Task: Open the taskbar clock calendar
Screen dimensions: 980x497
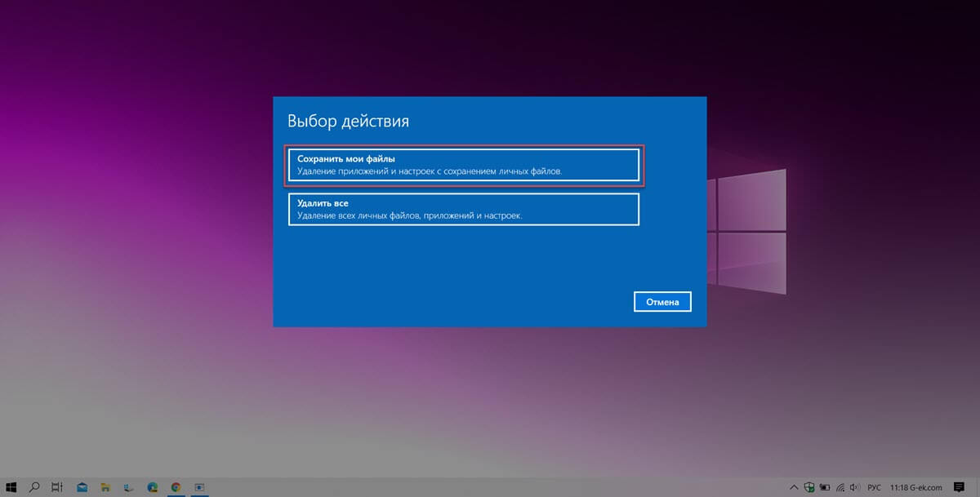Action: point(916,486)
